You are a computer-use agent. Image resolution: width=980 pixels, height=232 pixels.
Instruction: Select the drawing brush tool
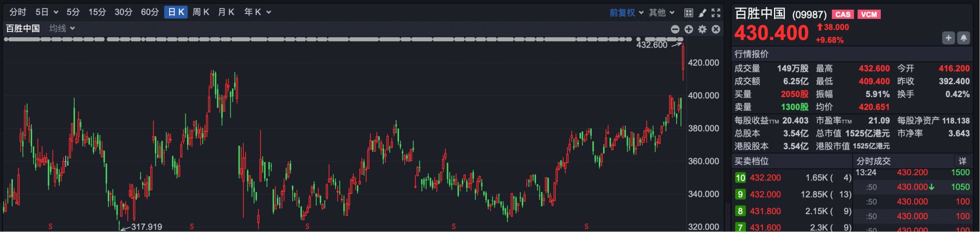pos(703,13)
